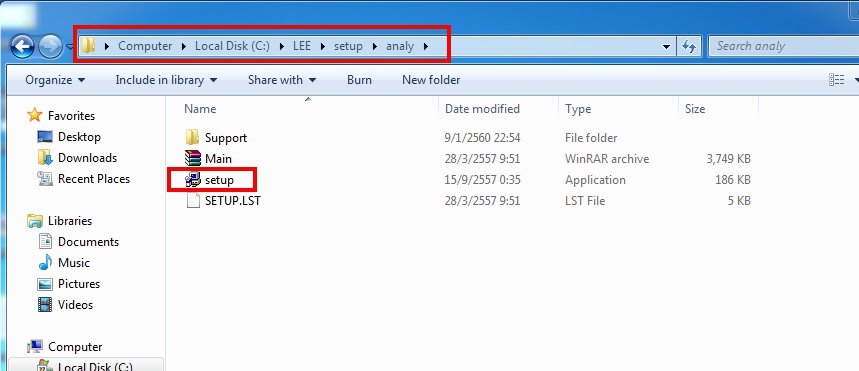Open the Music library

[73, 263]
